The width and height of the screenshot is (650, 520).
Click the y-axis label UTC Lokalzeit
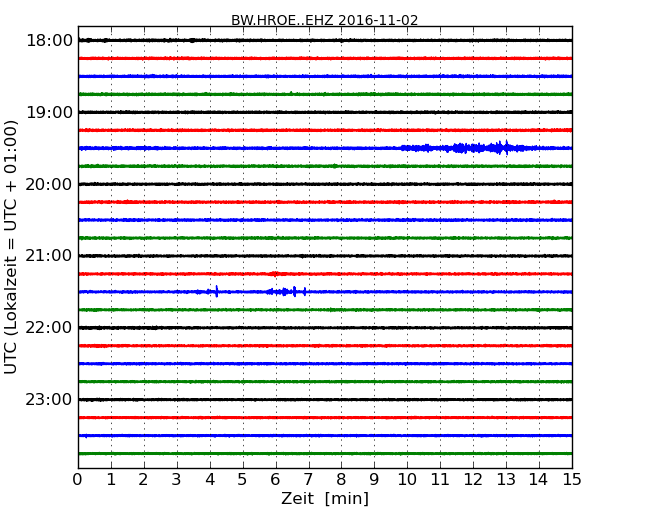[x=11, y=247]
